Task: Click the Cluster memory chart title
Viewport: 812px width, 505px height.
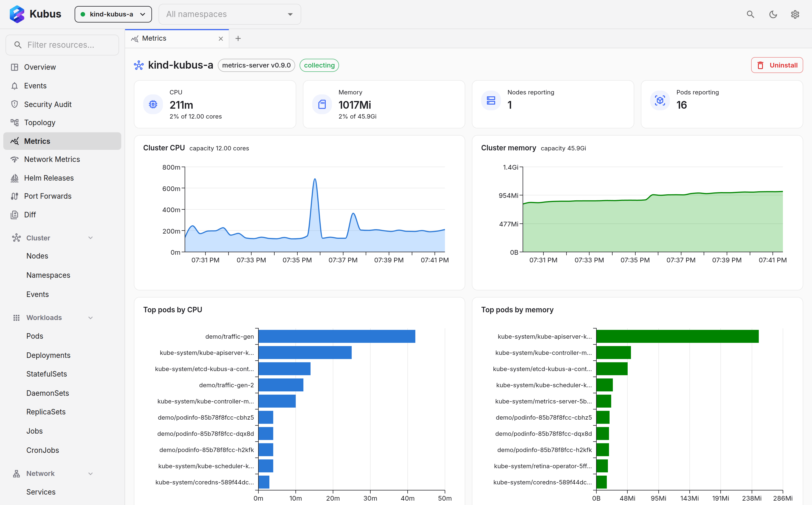Action: tap(508, 148)
